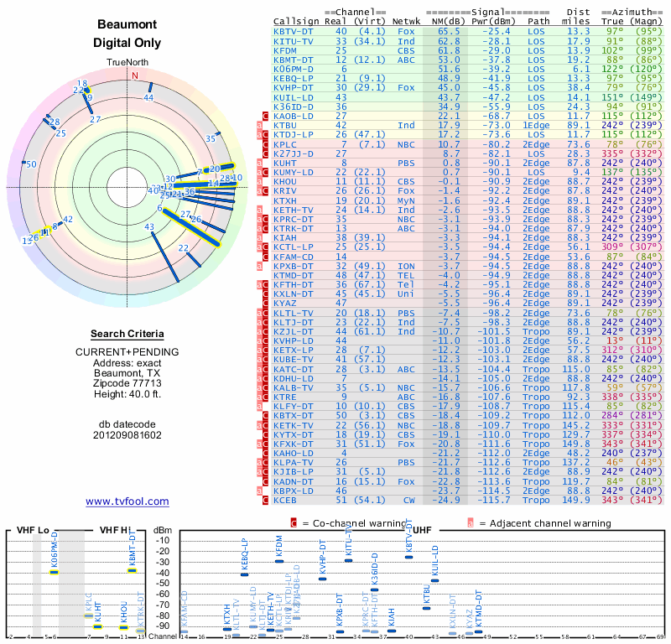Click the K36ID-D callsign in the table
The image size is (671, 644).
pos(293,106)
